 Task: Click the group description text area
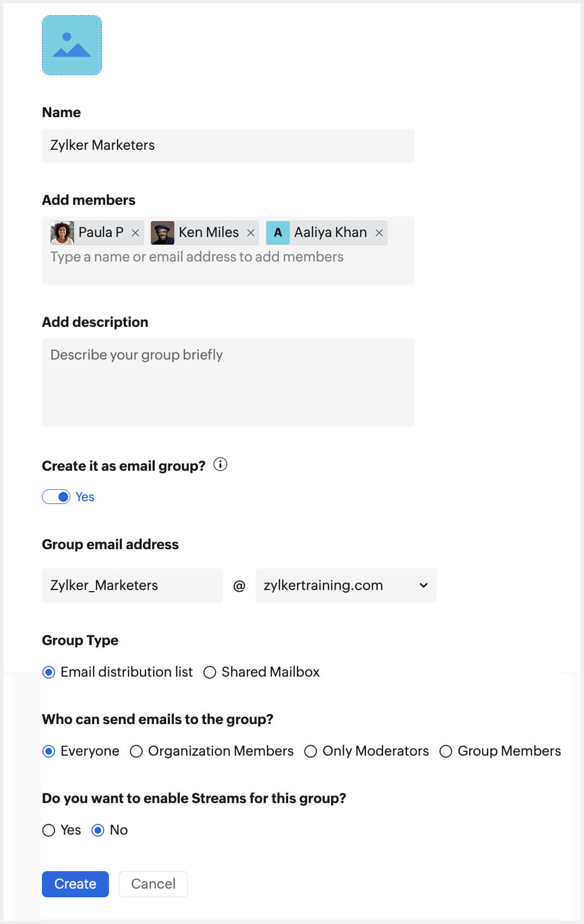point(228,381)
